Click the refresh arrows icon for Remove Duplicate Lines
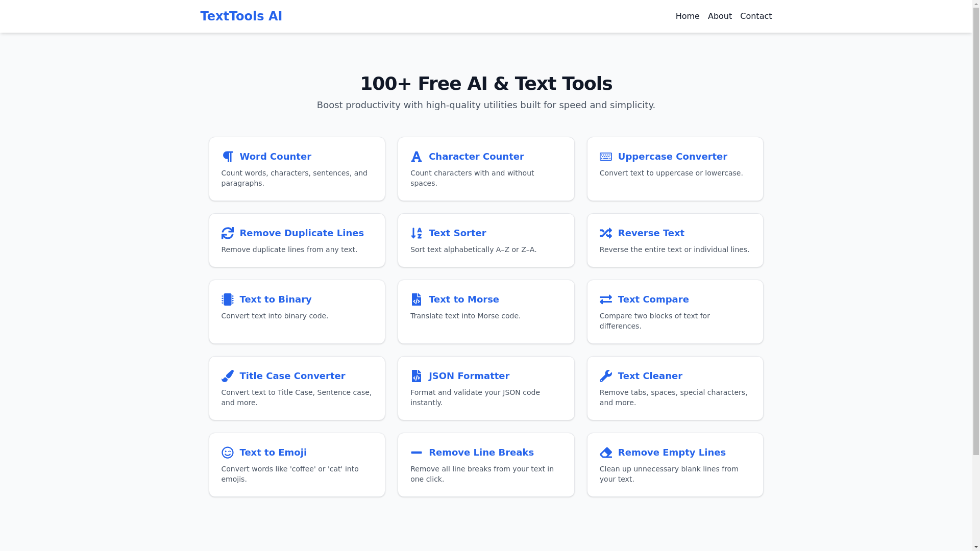The height and width of the screenshot is (551, 980). point(228,233)
